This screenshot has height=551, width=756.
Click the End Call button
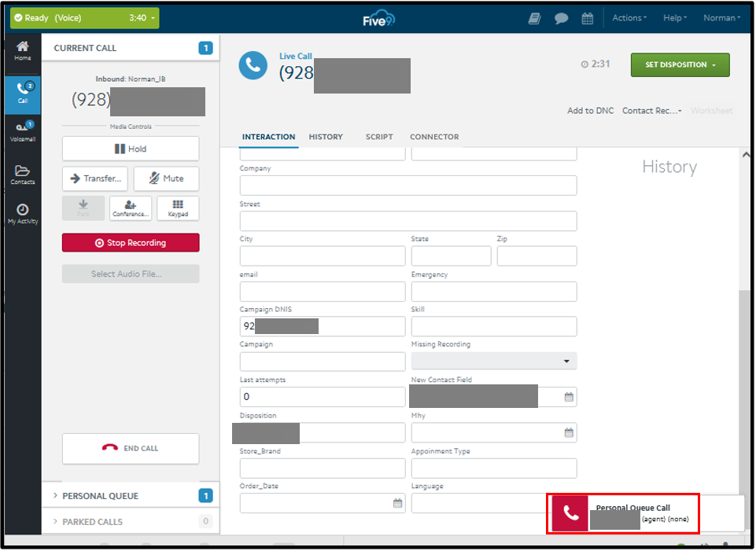coord(131,448)
